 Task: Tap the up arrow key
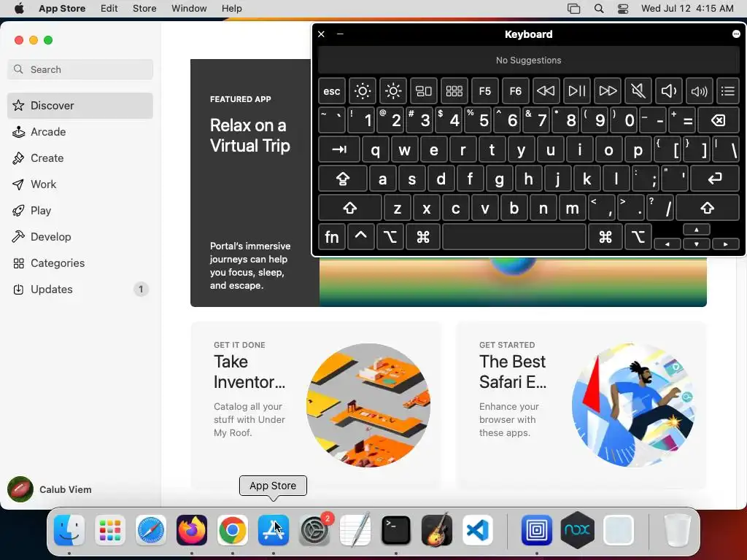point(697,230)
